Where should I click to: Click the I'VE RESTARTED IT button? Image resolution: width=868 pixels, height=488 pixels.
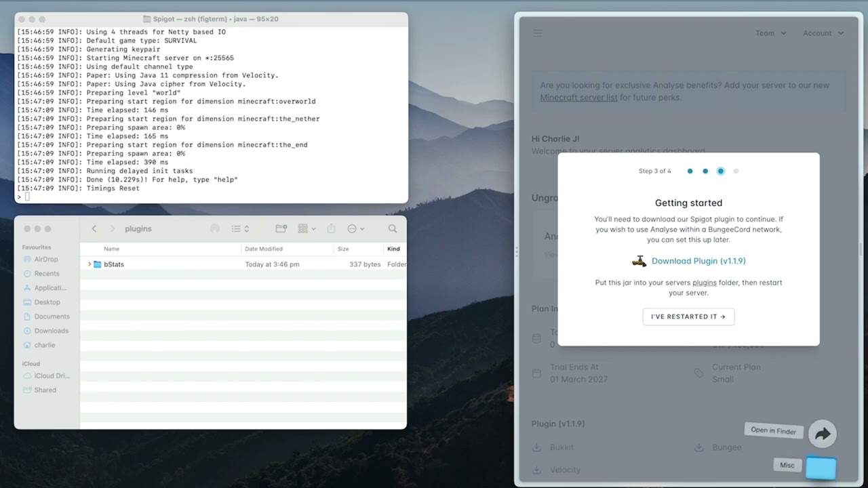point(688,317)
